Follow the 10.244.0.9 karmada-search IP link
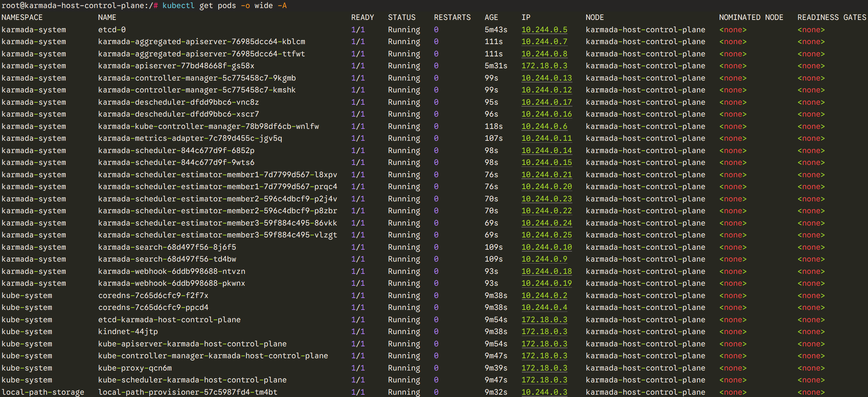The height and width of the screenshot is (397, 868). point(544,259)
